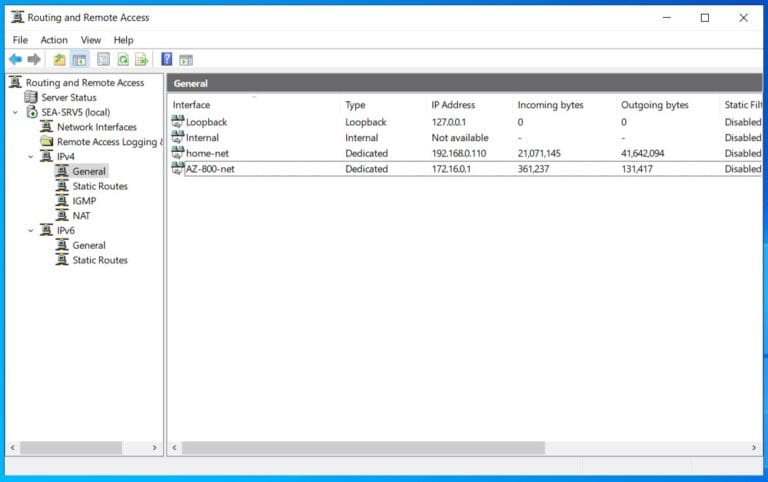Screen dimensions: 768x482
Task: Sort by the Outgoing bytes column header
Action: 668,105
